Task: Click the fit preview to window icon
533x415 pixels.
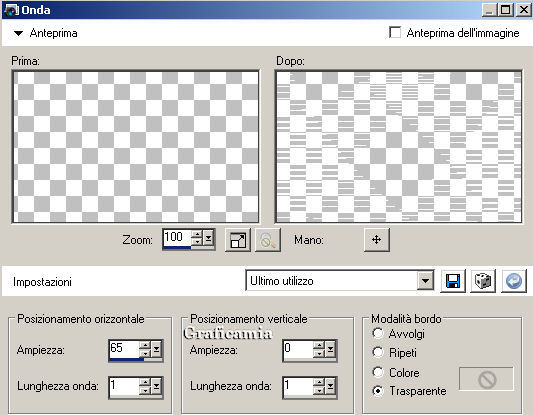Action: (x=238, y=240)
